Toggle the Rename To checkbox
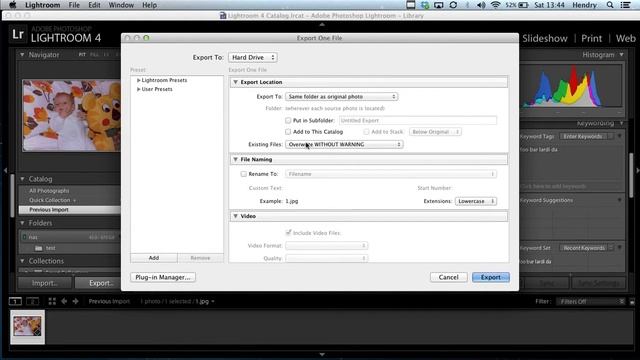The height and width of the screenshot is (360, 640). pos(244,174)
